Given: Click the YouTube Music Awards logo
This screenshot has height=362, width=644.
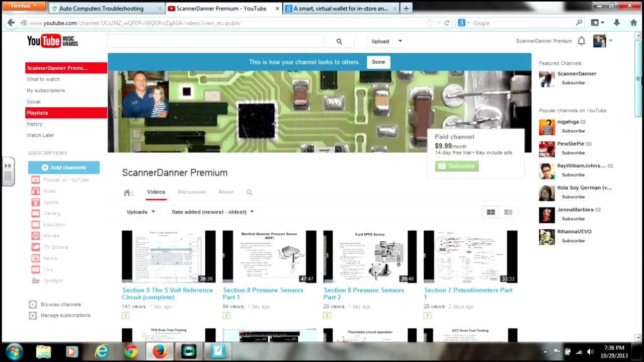Looking at the screenshot, I should pos(53,41).
